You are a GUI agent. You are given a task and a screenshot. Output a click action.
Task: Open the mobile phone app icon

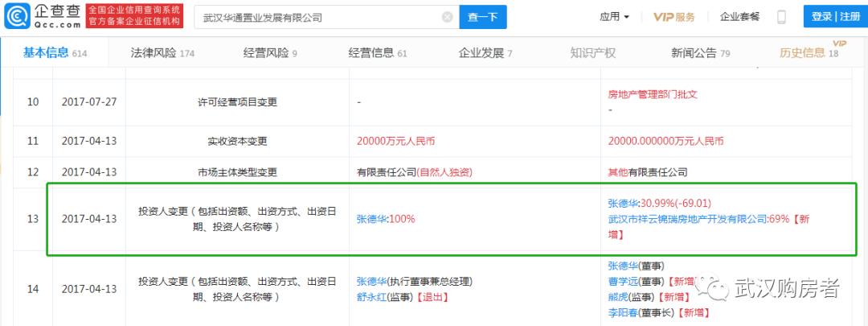(x=782, y=17)
